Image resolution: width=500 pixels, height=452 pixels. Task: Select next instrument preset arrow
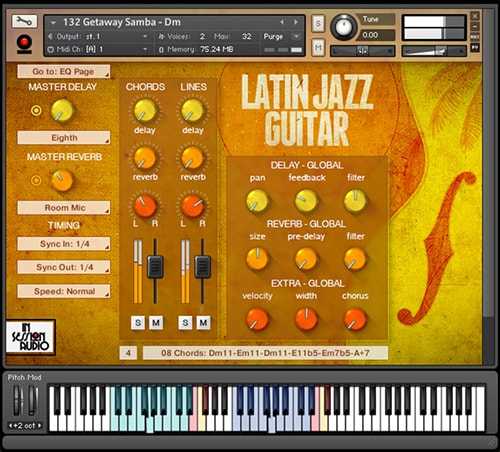296,22
